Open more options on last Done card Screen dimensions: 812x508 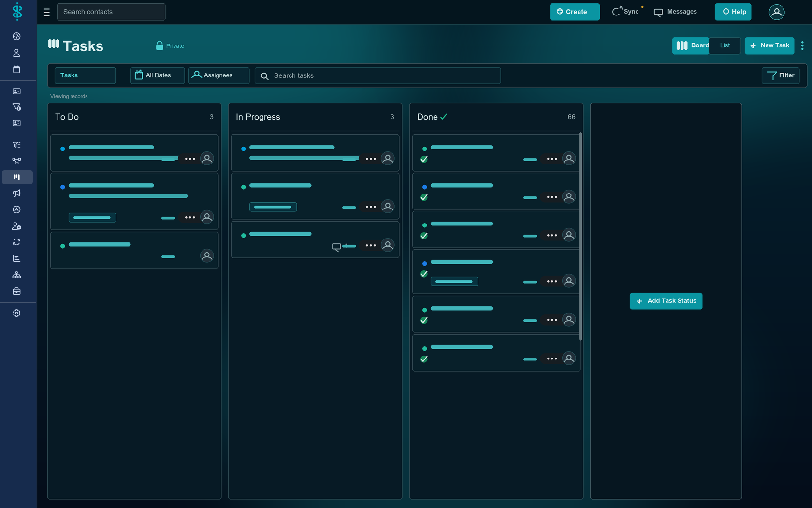click(552, 359)
